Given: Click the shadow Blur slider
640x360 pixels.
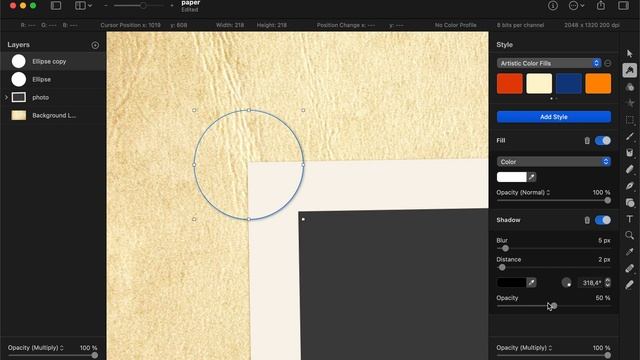Looking at the screenshot, I should pos(554,248).
